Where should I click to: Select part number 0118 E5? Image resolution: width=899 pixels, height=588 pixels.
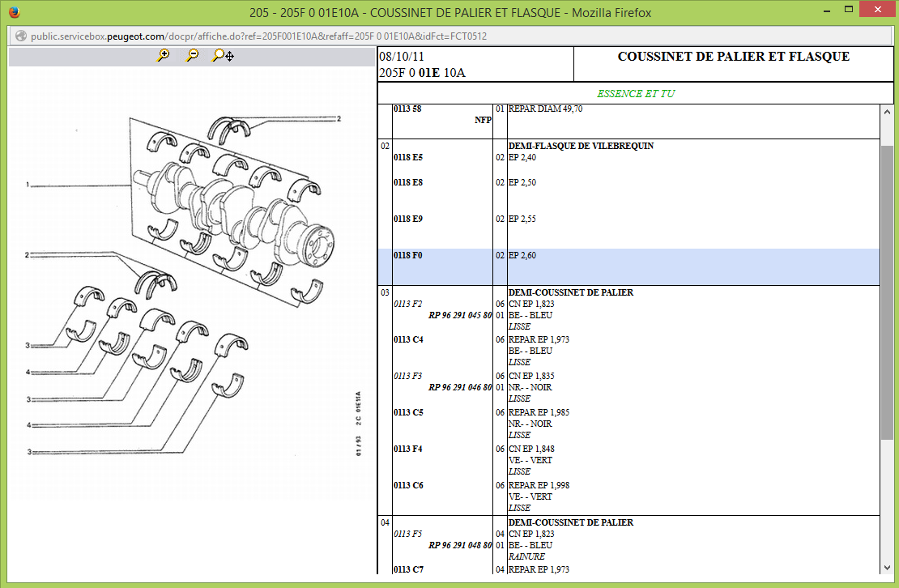pos(408,158)
